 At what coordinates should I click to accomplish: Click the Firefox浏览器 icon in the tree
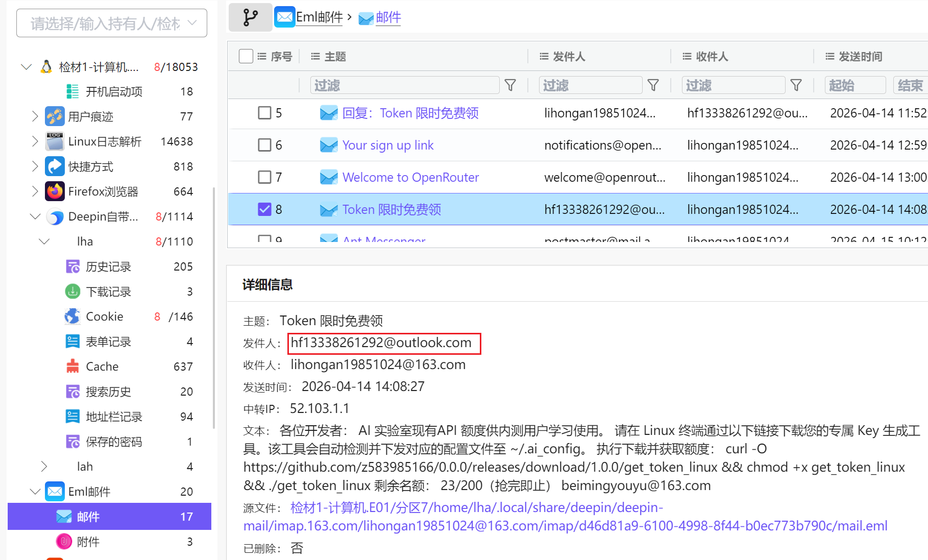55,191
